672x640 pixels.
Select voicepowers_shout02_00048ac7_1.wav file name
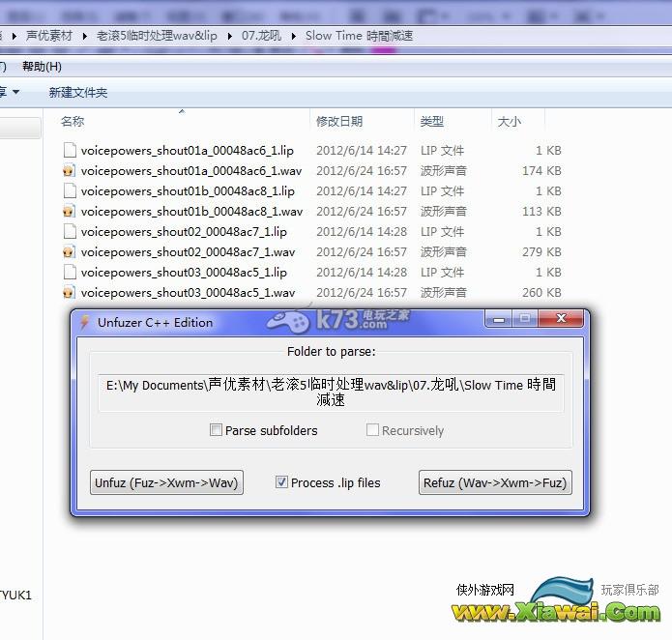pyautogui.click(x=188, y=252)
